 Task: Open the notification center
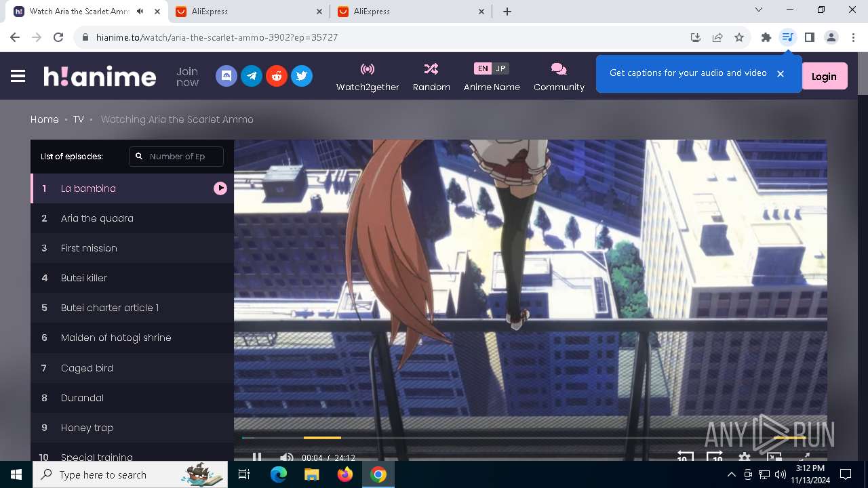tap(846, 474)
